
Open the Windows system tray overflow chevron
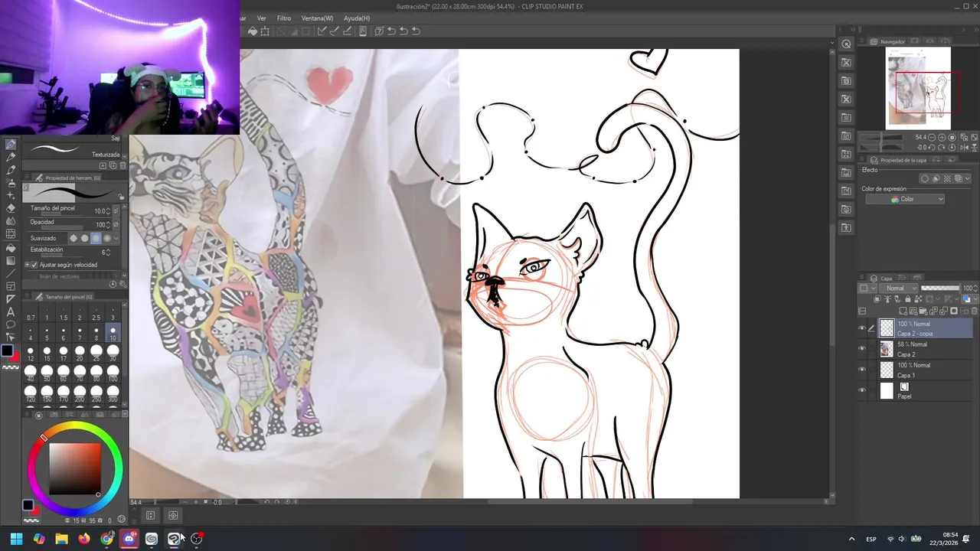(851, 539)
